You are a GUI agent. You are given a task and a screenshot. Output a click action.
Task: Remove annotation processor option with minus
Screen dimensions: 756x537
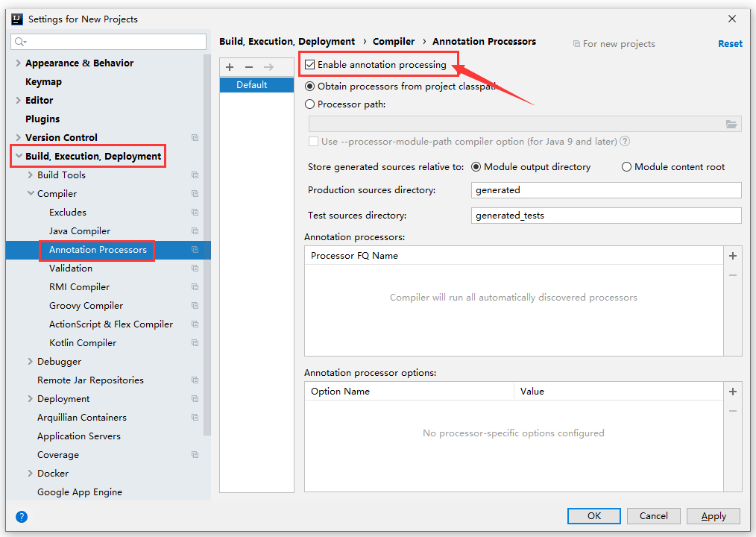tap(732, 411)
